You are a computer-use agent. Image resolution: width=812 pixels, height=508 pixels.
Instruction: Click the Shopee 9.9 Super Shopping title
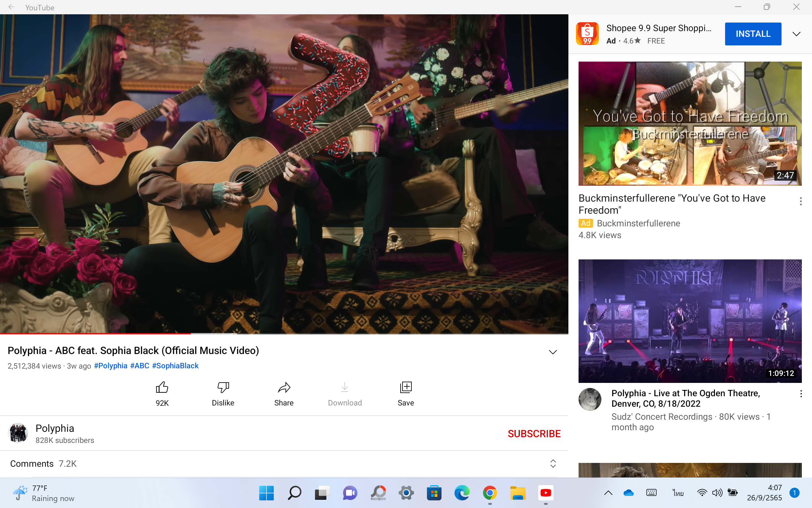[659, 28]
